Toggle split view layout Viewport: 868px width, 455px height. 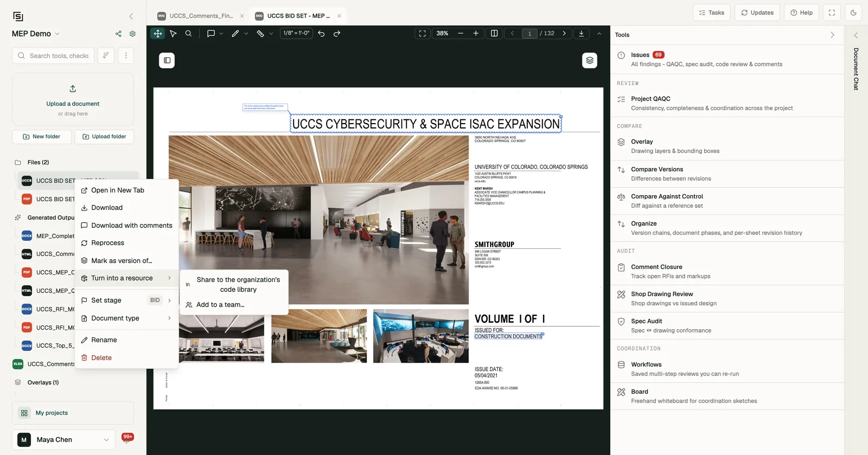point(494,34)
